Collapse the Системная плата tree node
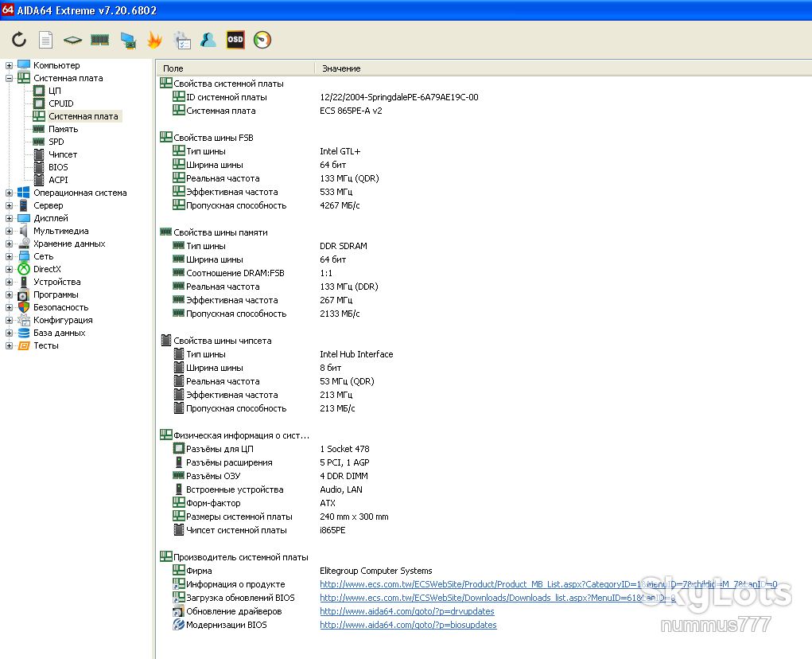Screen dimensions: 812x659 (9, 78)
